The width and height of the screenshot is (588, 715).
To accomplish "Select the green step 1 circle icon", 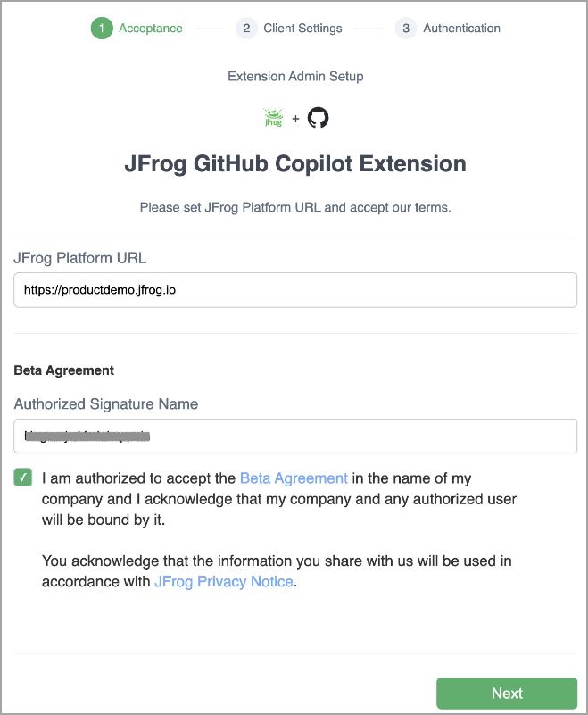I will [x=101, y=28].
